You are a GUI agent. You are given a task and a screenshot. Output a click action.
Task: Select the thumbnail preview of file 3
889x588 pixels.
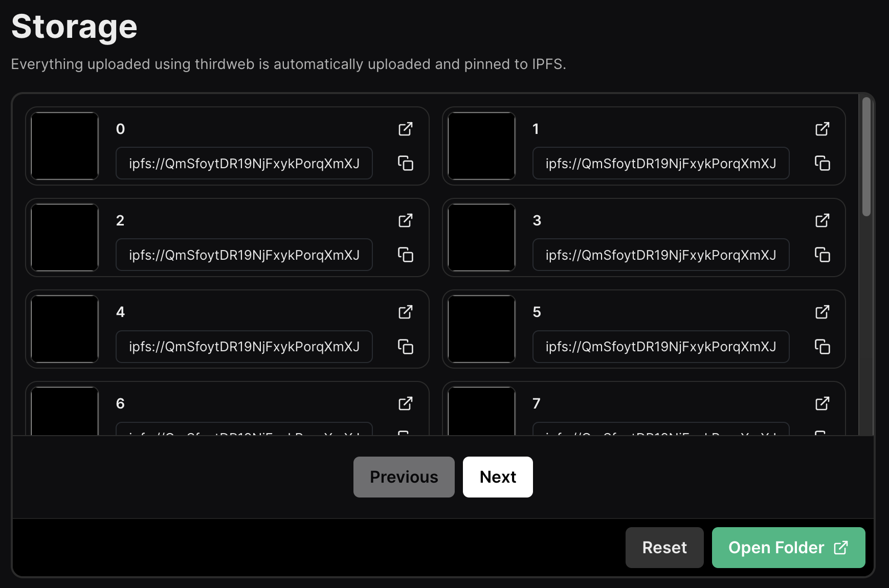pos(481,238)
